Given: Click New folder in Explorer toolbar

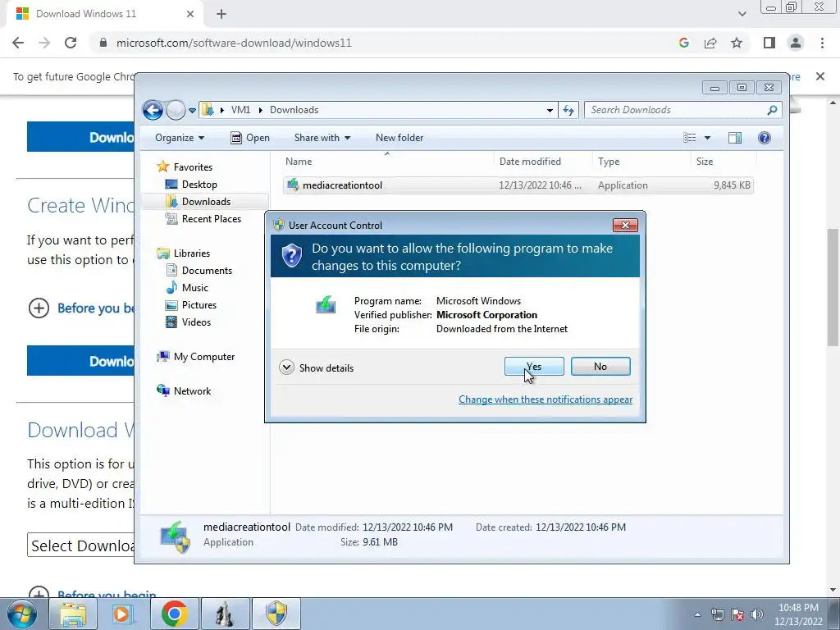Looking at the screenshot, I should click(x=399, y=138).
